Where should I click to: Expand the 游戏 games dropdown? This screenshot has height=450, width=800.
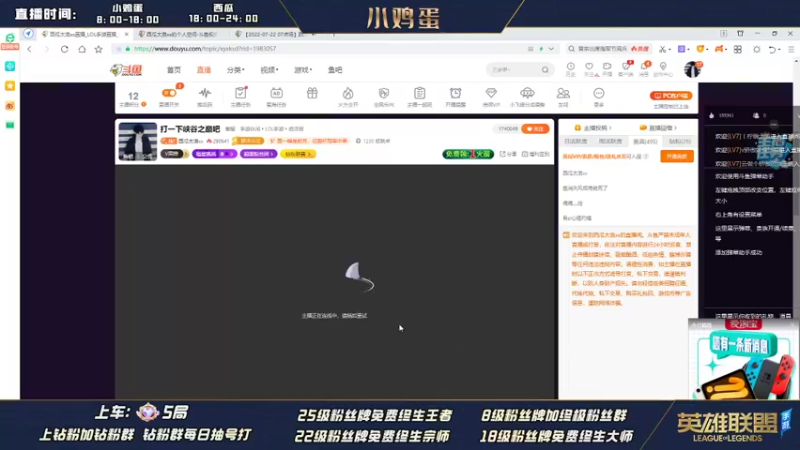tap(303, 70)
